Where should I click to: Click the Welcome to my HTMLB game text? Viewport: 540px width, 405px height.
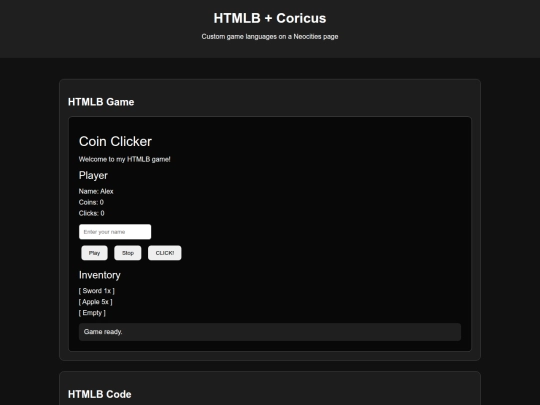click(x=124, y=159)
